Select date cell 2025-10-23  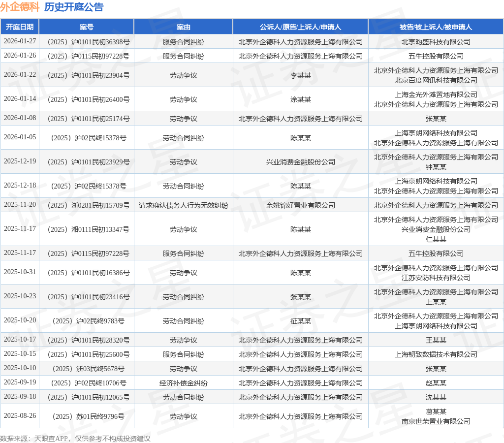pos(20,296)
